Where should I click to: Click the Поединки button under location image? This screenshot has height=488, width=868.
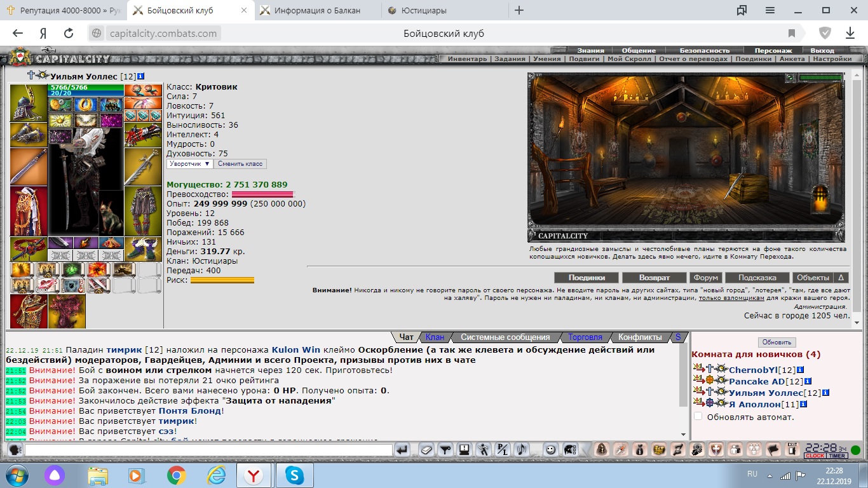587,278
